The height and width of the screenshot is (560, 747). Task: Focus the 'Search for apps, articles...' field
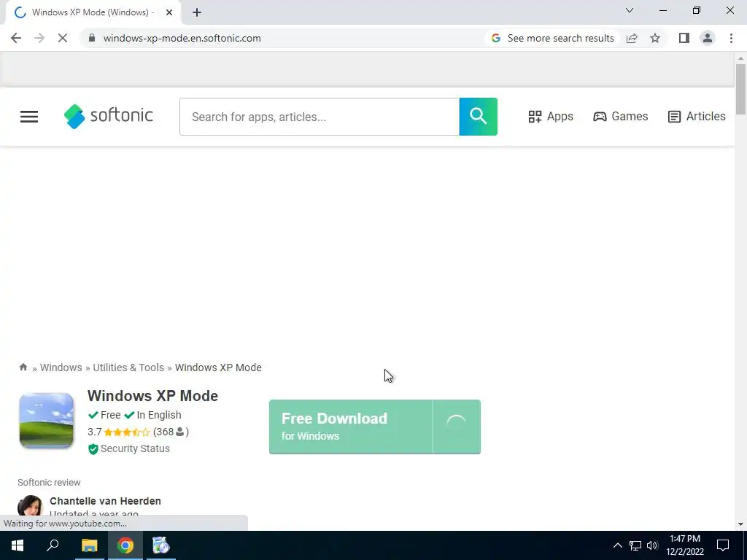pyautogui.click(x=320, y=117)
